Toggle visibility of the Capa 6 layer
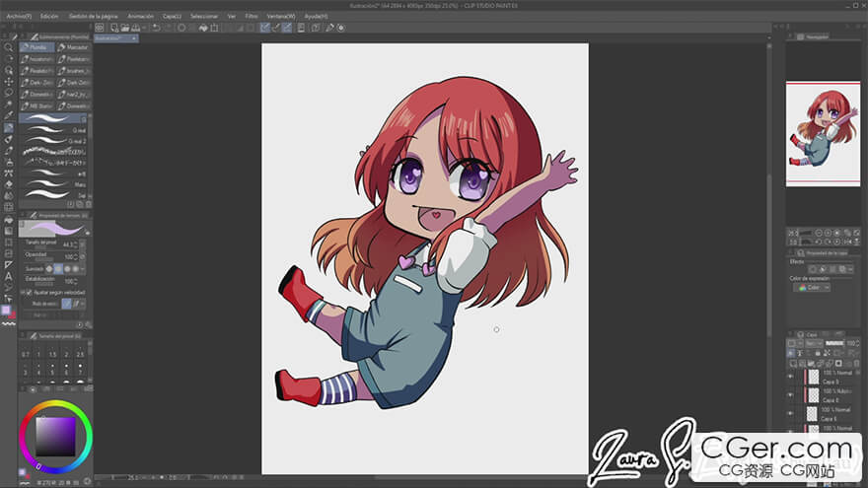This screenshot has height=488, width=868. pos(790,413)
